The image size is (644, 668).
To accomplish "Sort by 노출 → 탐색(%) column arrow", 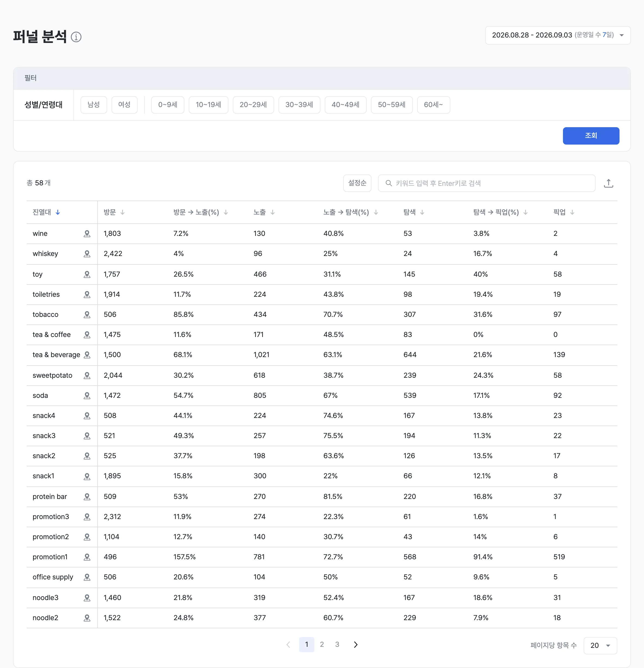I will [376, 212].
